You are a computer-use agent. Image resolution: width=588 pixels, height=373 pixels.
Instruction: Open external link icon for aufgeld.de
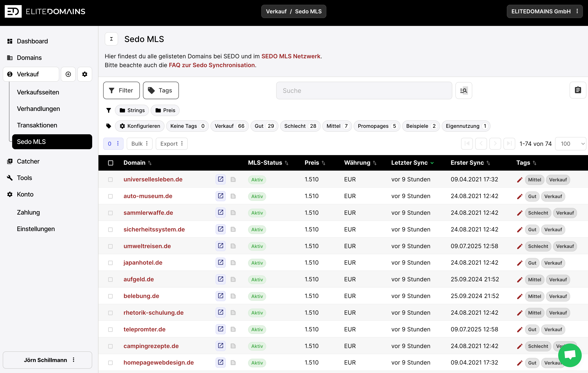pyautogui.click(x=220, y=279)
